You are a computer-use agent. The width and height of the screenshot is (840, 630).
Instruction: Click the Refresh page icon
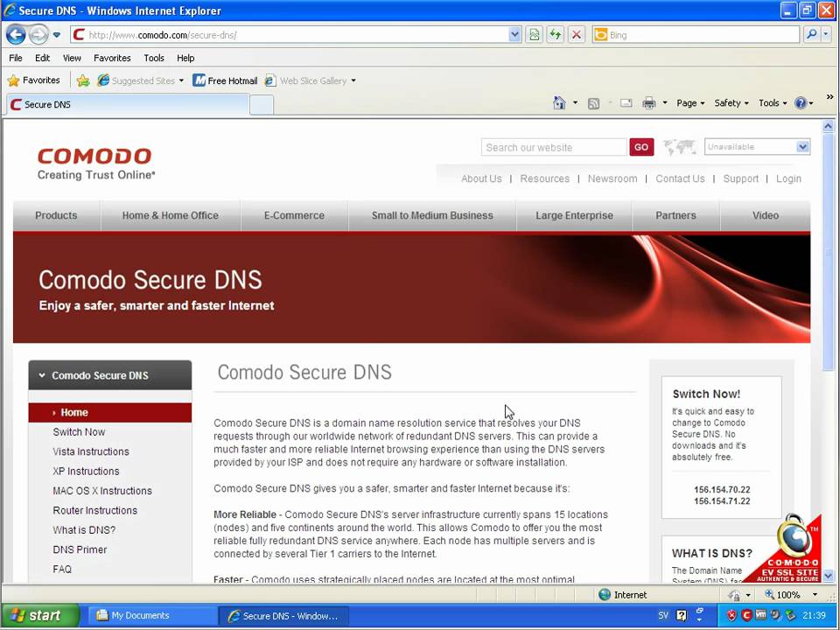(x=555, y=35)
